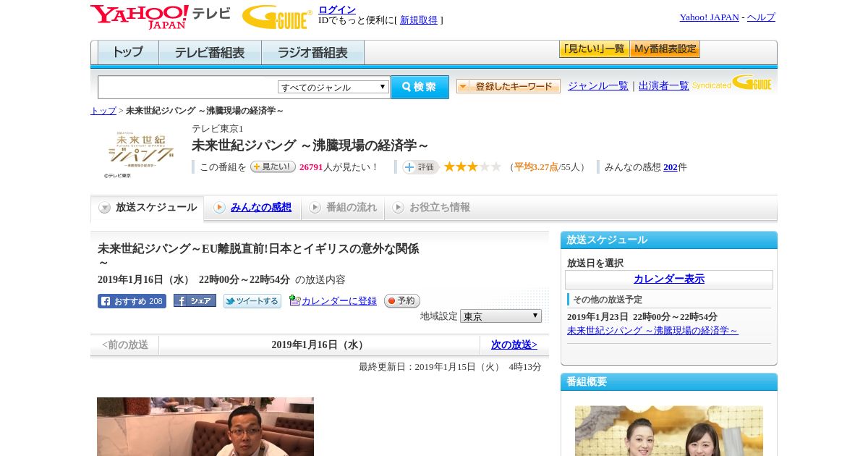Click the Twitter ツイートする button
Screen dimensions: 868x456
coord(252,301)
